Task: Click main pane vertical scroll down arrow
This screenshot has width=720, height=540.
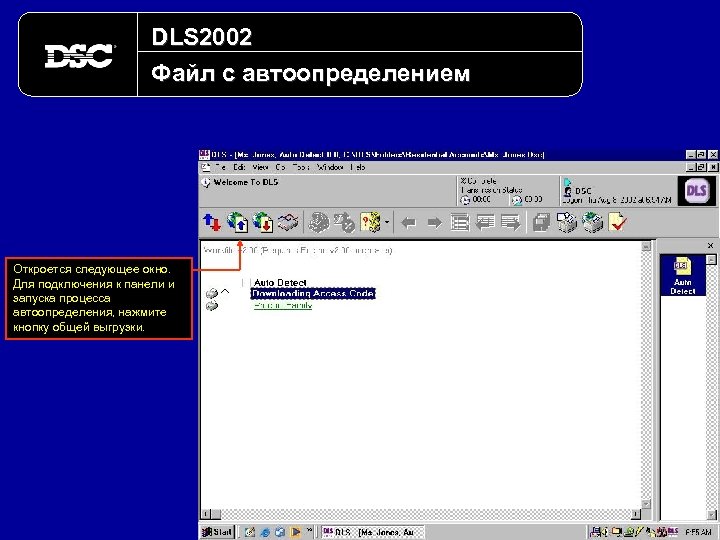Action: (x=646, y=504)
